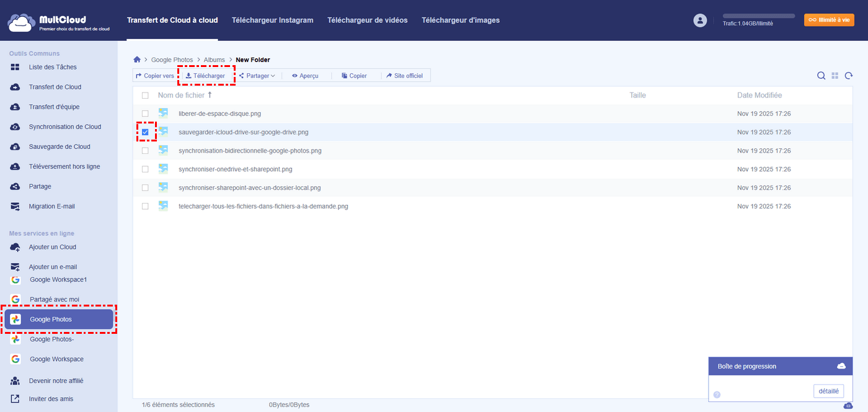Click the Ajouter un Cloud icon
Screen dimensions: 868x412
point(15,247)
